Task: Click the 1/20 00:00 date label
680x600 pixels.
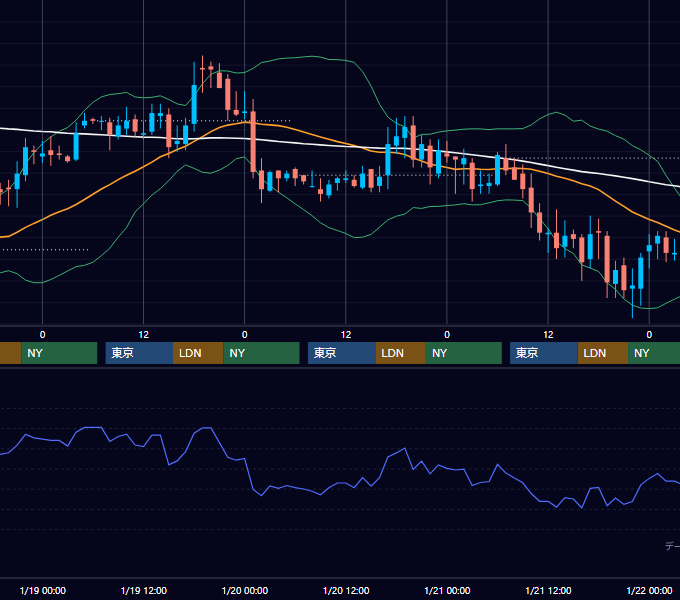Action: click(x=245, y=590)
